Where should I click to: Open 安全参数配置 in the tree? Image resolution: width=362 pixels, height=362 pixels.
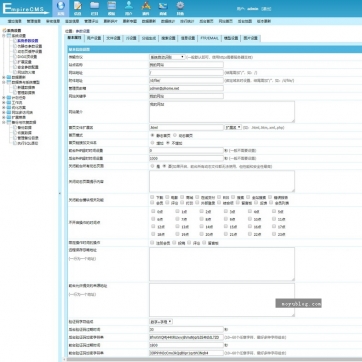[x=28, y=67]
